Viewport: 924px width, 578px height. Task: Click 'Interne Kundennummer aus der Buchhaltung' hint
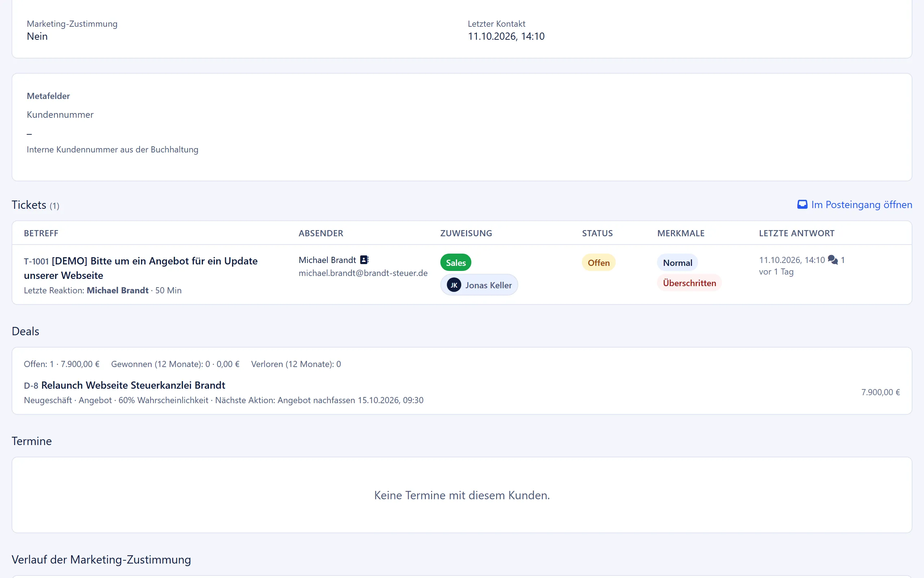tap(112, 150)
